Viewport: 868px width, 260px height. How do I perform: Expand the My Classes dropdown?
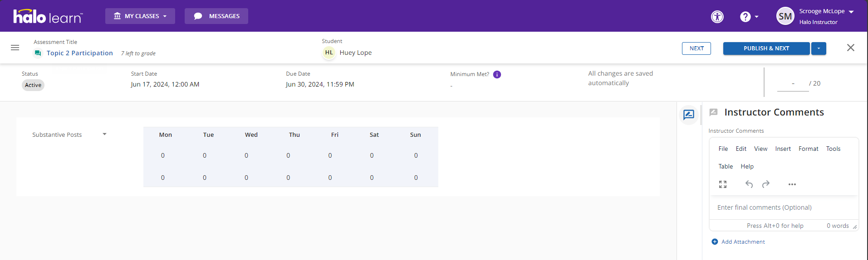tap(140, 16)
